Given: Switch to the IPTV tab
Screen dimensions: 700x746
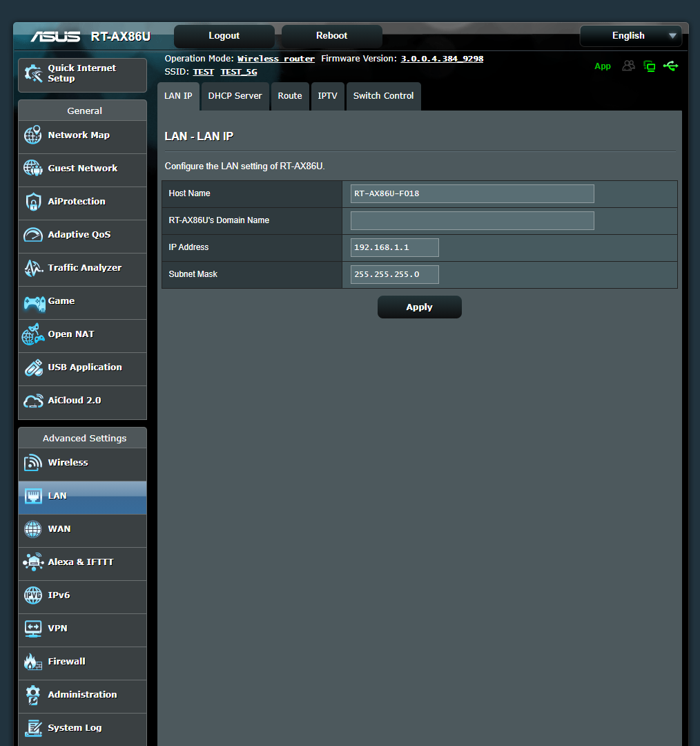Looking at the screenshot, I should point(328,96).
